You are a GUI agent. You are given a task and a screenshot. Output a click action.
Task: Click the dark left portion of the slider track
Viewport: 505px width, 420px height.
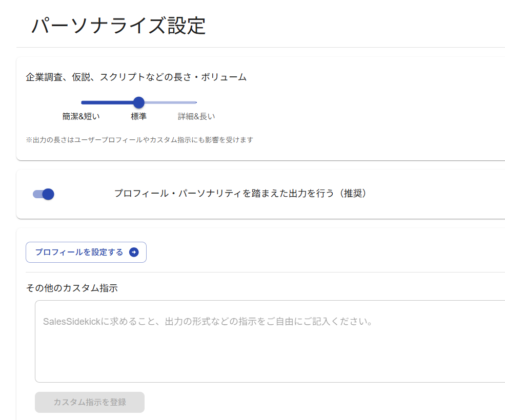[108, 102]
